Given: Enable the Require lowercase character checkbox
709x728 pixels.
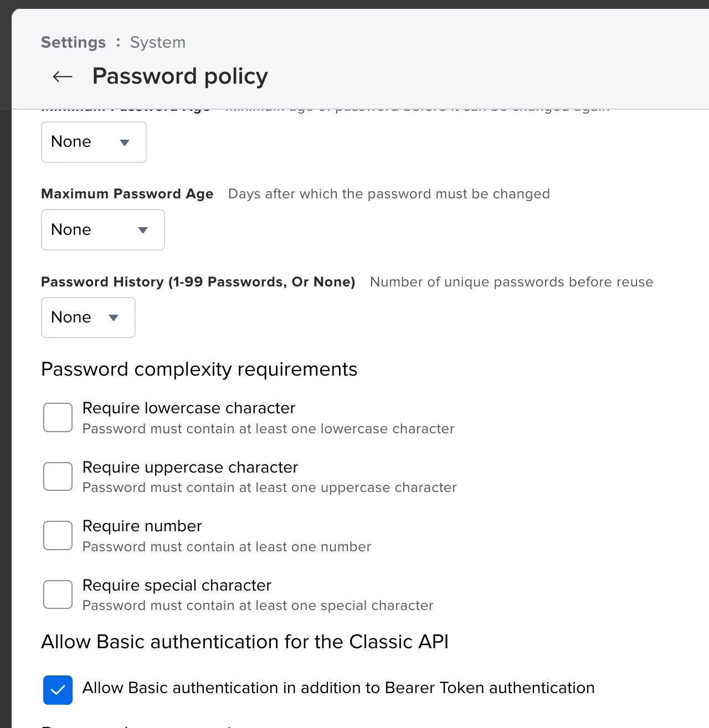Looking at the screenshot, I should click(x=58, y=417).
